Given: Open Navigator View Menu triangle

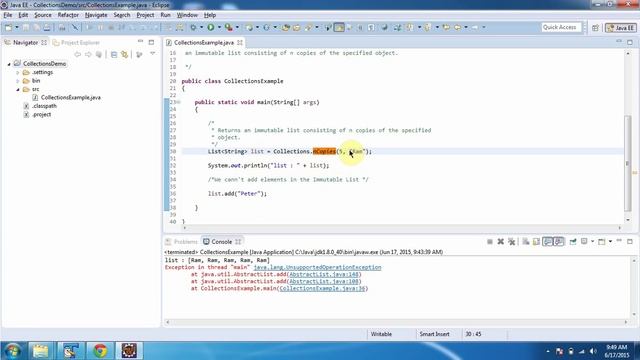Looking at the screenshot, I should pos(153,54).
